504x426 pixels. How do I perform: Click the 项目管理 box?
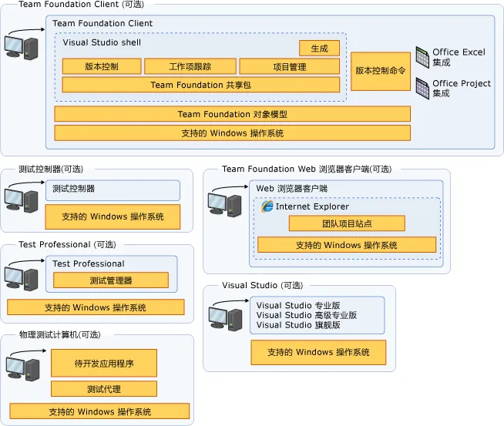[289, 67]
